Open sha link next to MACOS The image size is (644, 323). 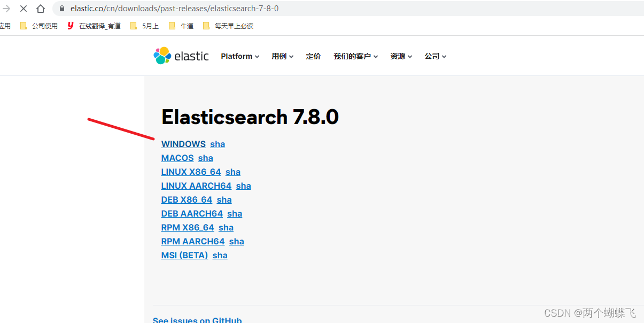click(x=206, y=158)
